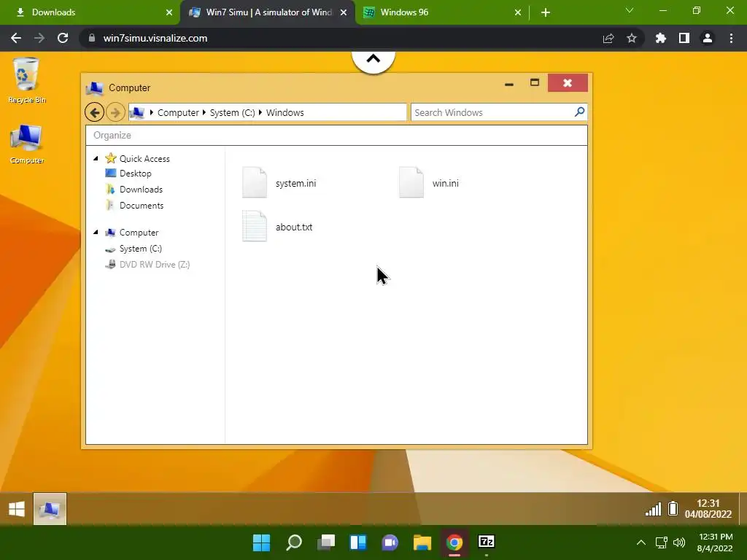This screenshot has height=560, width=747.
Task: Select Downloads in the navigation pane
Action: 141,190
